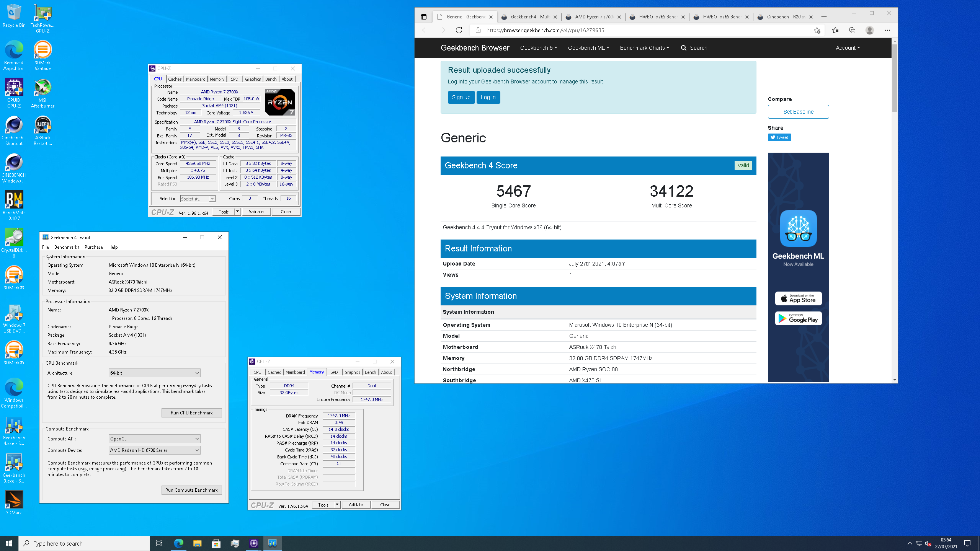Click Tweet share button
The image size is (980, 551).
point(779,137)
